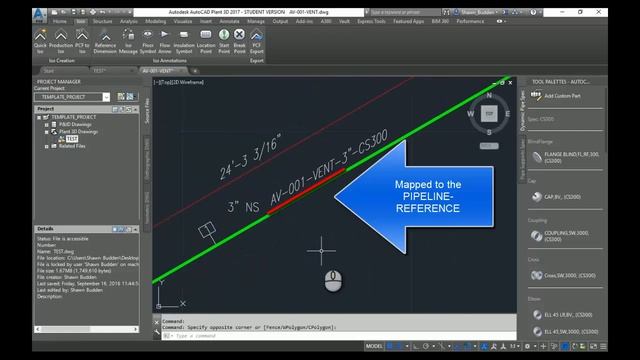Open the Manage ribbon tab
This screenshot has width=640, height=360.
pos(256,21)
